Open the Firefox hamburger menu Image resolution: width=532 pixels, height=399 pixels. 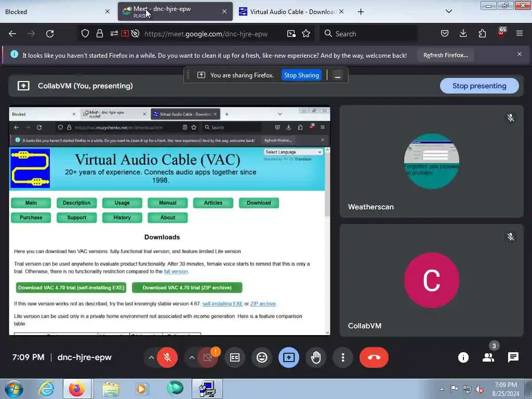[x=520, y=34]
